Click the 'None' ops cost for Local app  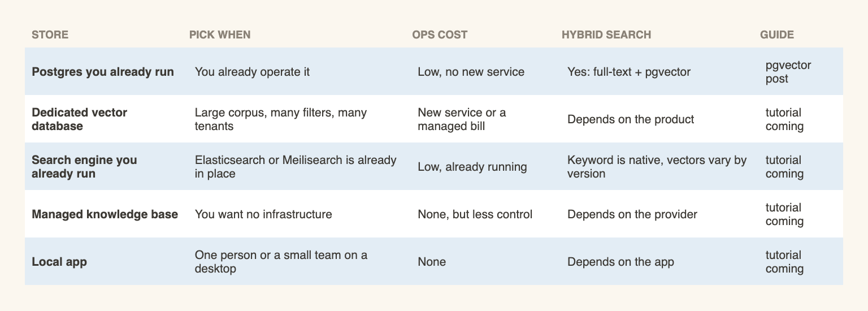point(432,262)
